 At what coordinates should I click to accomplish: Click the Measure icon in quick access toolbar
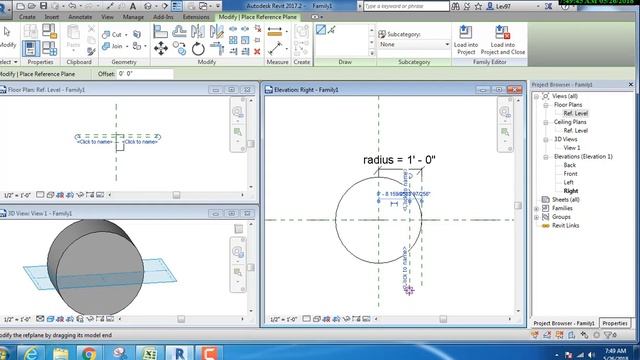coord(111,6)
